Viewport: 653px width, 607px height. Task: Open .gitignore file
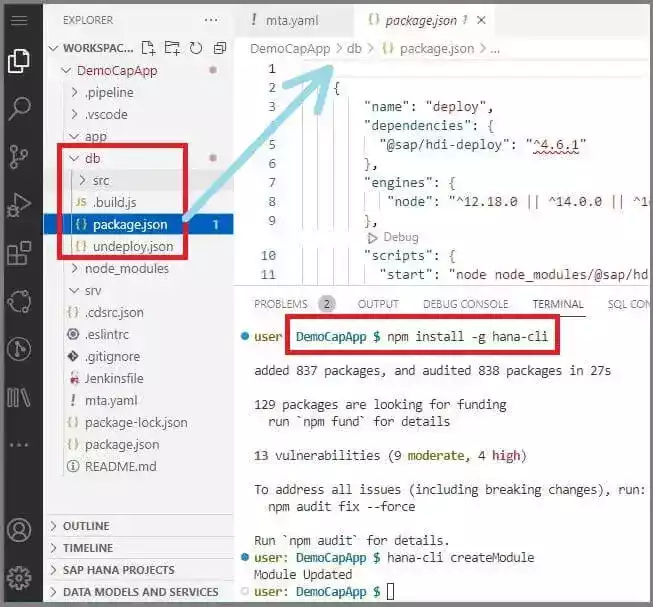pyautogui.click(x=113, y=357)
